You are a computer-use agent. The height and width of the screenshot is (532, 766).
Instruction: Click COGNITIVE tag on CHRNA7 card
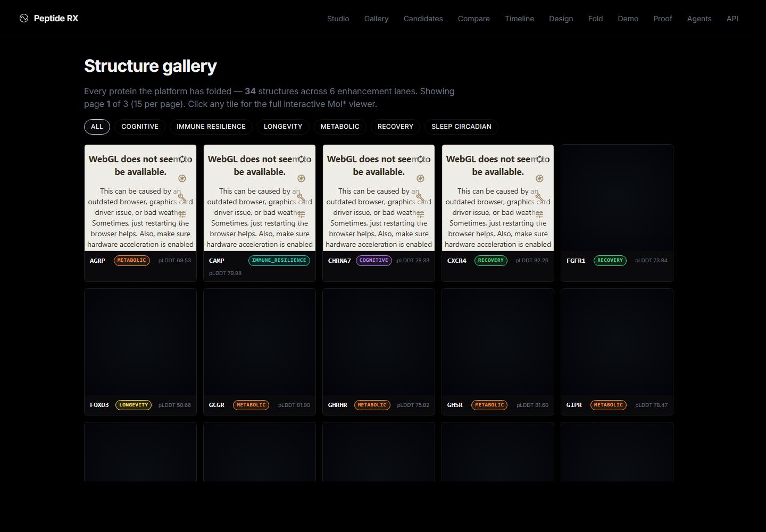pyautogui.click(x=374, y=261)
